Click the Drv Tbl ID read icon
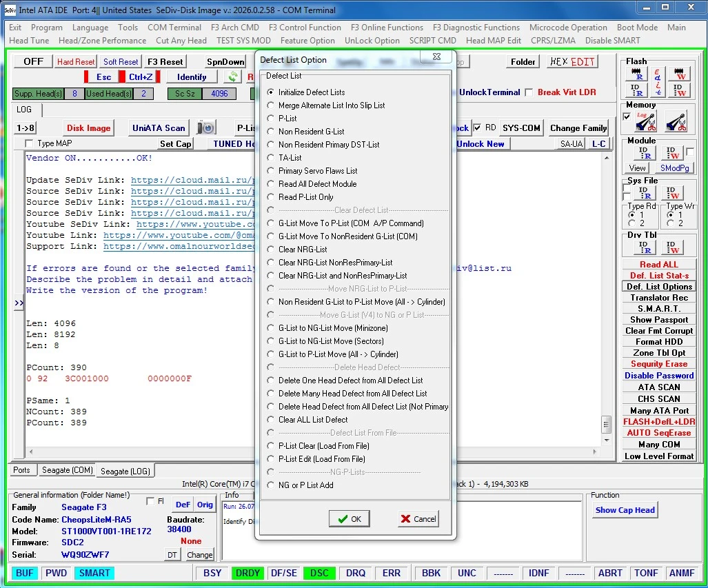This screenshot has width=708, height=588. click(645, 247)
